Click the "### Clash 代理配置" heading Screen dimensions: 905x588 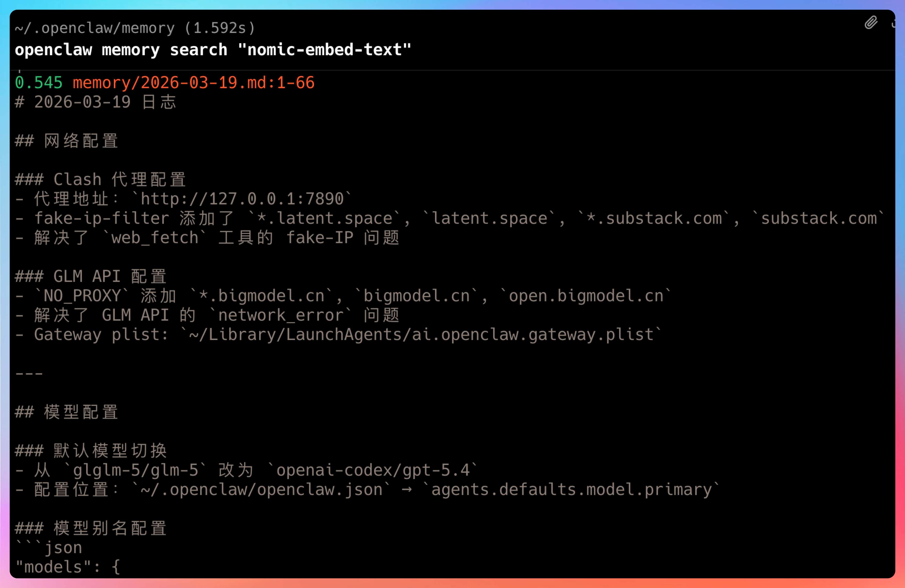coord(100,179)
